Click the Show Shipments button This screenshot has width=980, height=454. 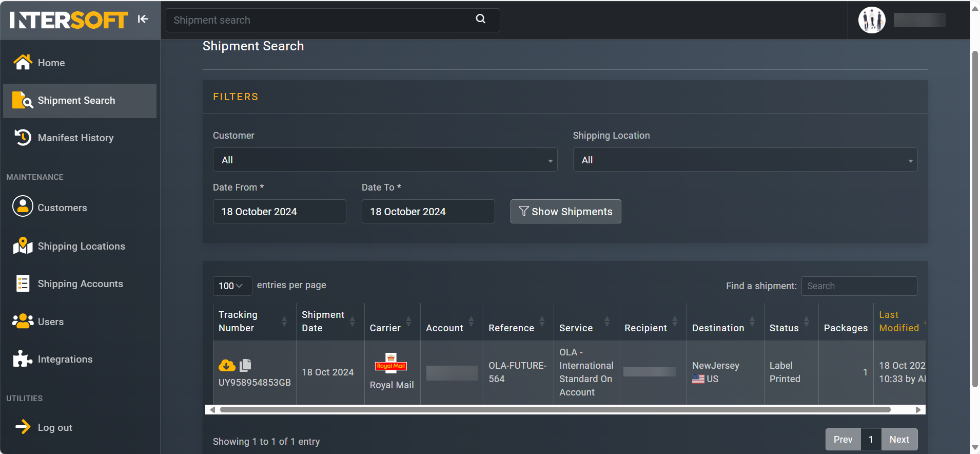[x=565, y=212]
